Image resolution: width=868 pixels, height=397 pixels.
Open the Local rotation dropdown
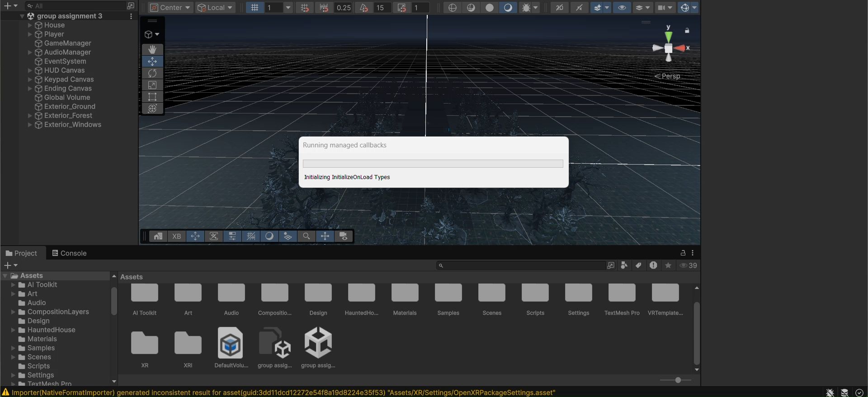pos(215,8)
